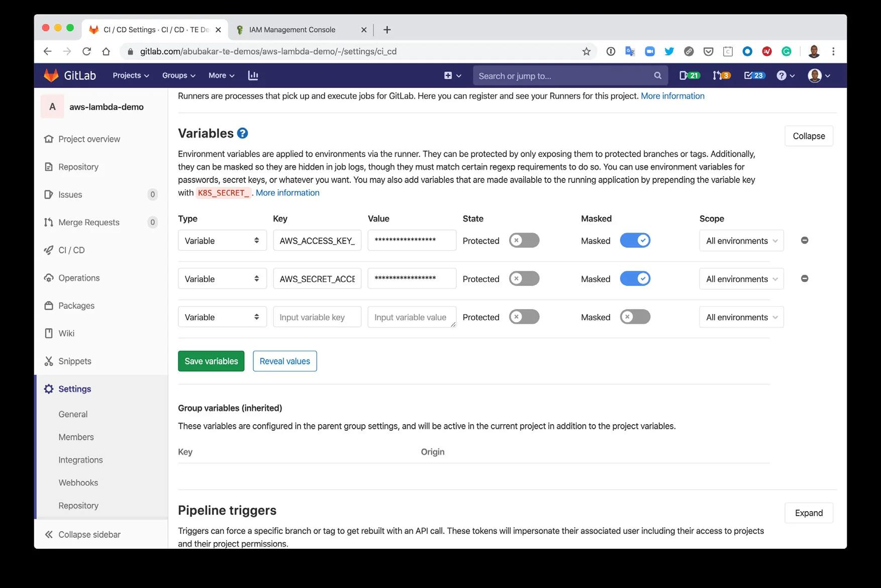Open the Type dropdown for the first variable
Image resolution: width=881 pixels, height=588 pixels.
tap(222, 241)
